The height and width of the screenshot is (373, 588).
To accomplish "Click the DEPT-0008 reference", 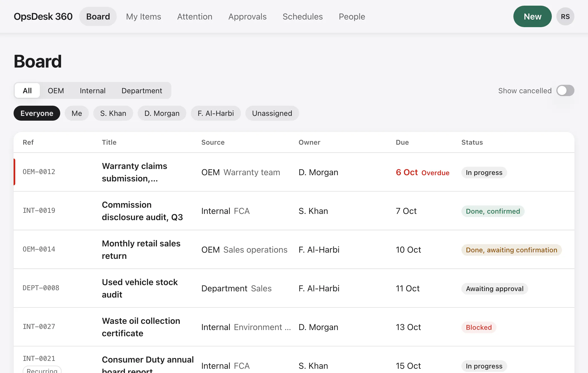I will click(x=41, y=288).
